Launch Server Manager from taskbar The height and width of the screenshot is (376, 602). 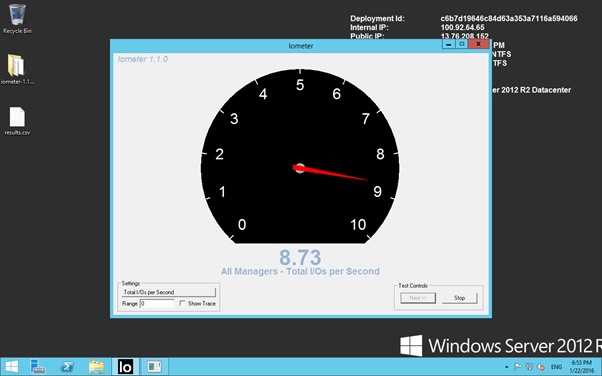click(38, 367)
